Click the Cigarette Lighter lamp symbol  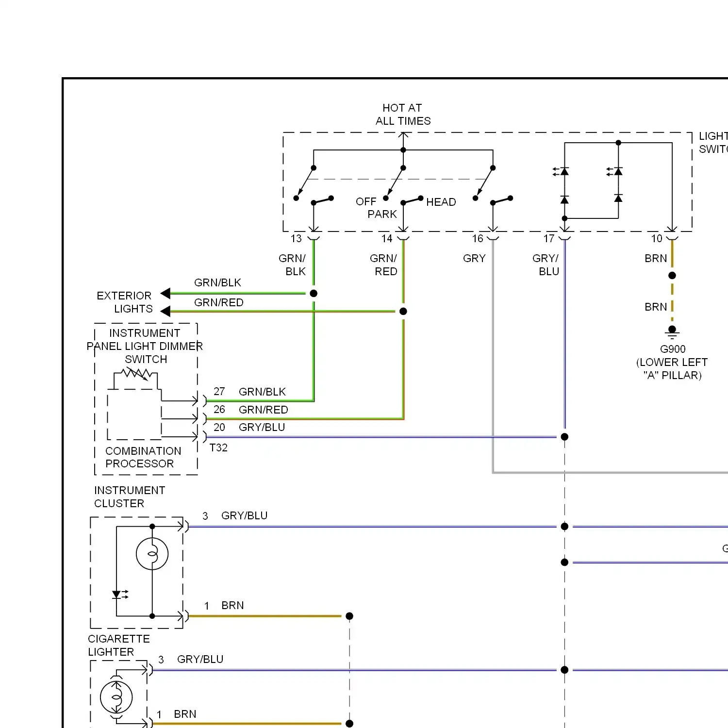tap(116, 697)
